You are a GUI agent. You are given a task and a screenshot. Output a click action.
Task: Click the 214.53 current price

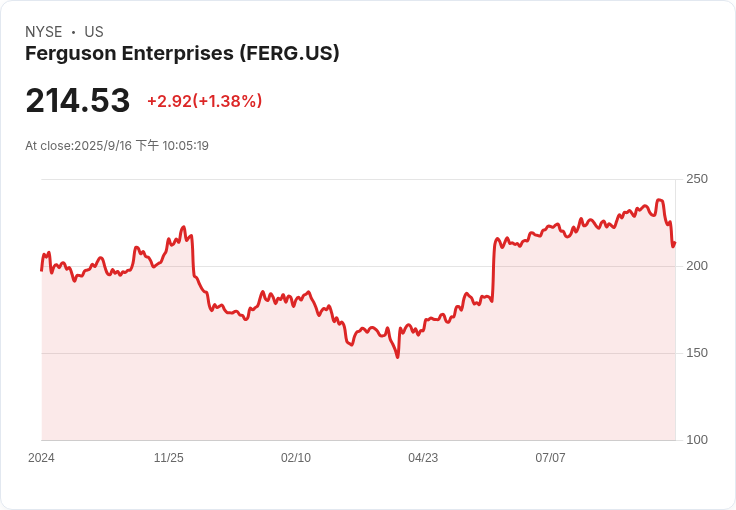pos(78,101)
